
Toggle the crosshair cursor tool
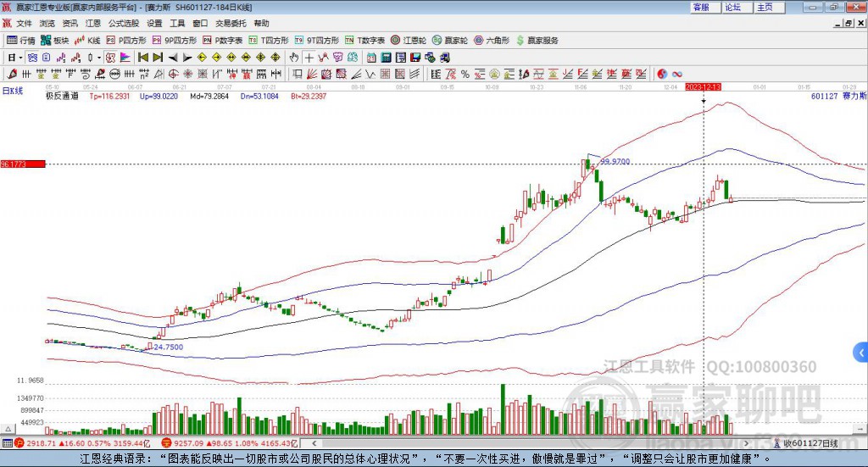point(309,58)
